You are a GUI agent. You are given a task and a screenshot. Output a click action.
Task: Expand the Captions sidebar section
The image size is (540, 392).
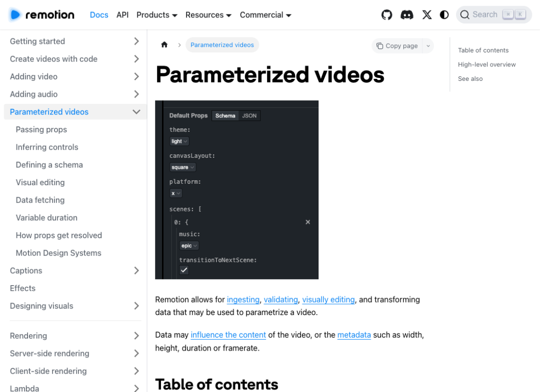coord(136,271)
